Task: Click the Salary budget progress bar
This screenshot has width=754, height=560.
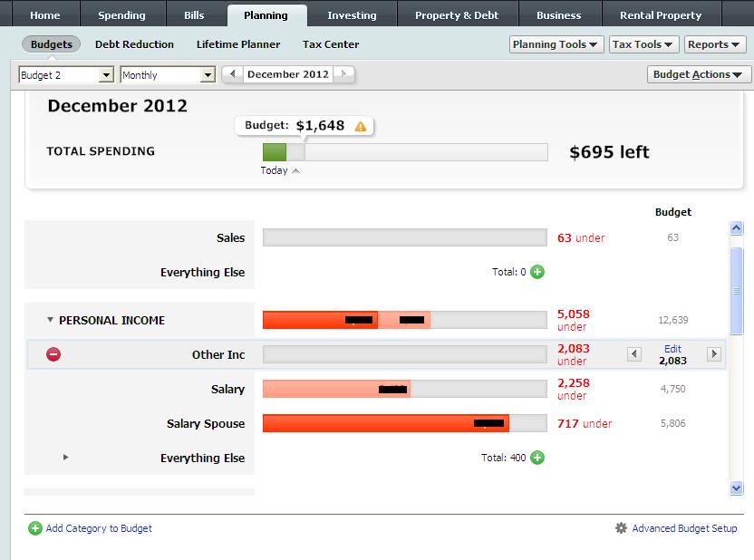Action: pos(405,389)
